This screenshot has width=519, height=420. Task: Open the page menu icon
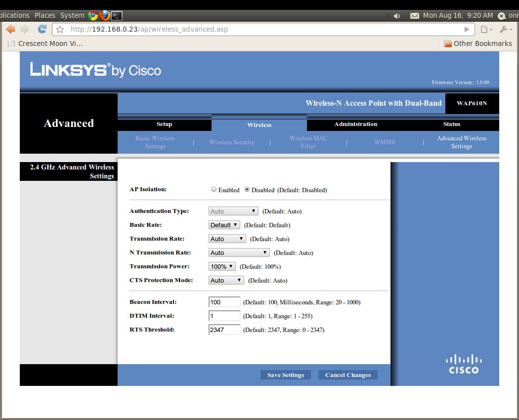click(486, 29)
